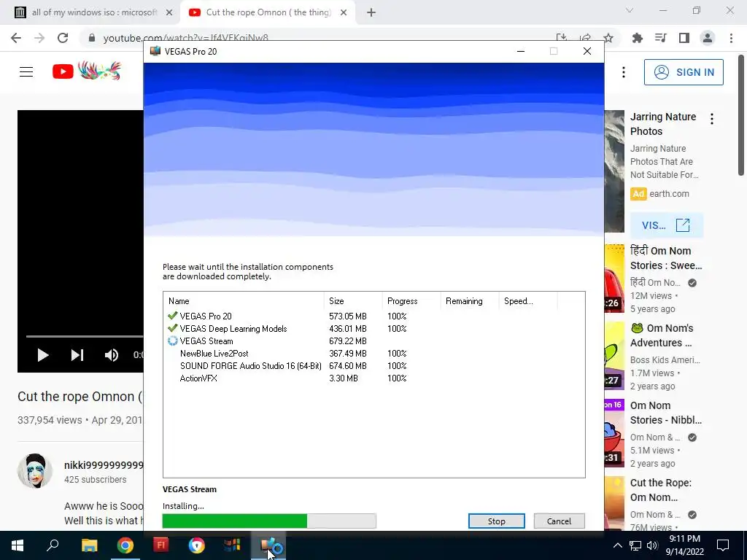Open Chrome from the taskbar
This screenshot has height=560, width=747.
(125, 545)
